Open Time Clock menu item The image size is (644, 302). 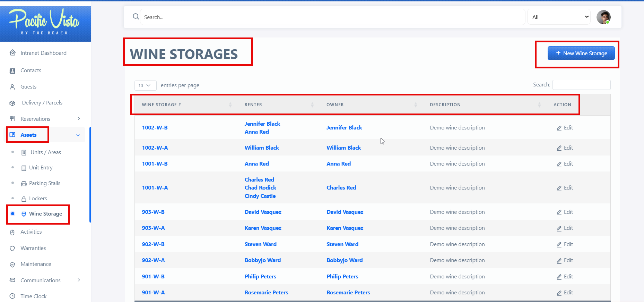(34, 296)
